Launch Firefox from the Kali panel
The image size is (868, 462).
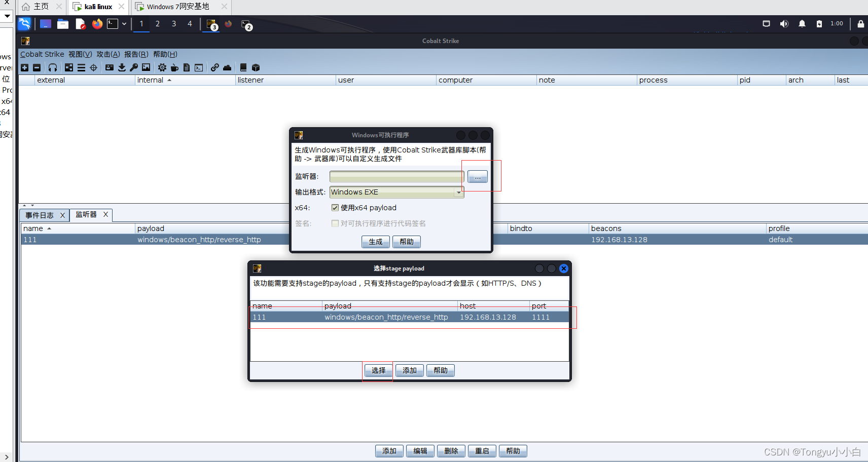click(97, 24)
